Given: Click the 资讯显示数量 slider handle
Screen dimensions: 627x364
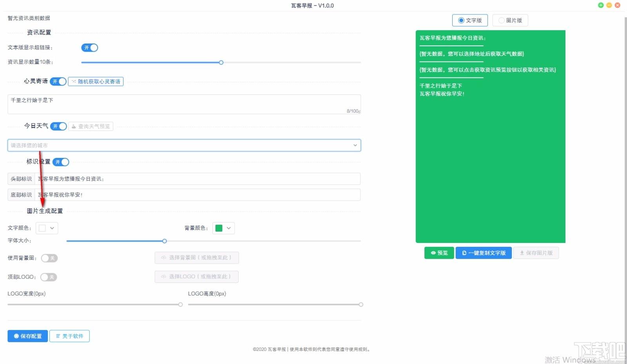Looking at the screenshot, I should click(221, 63).
